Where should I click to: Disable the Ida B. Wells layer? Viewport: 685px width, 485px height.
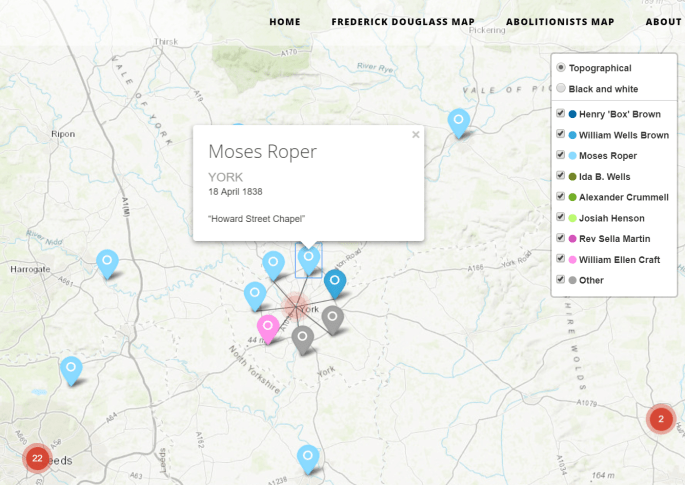click(x=561, y=176)
